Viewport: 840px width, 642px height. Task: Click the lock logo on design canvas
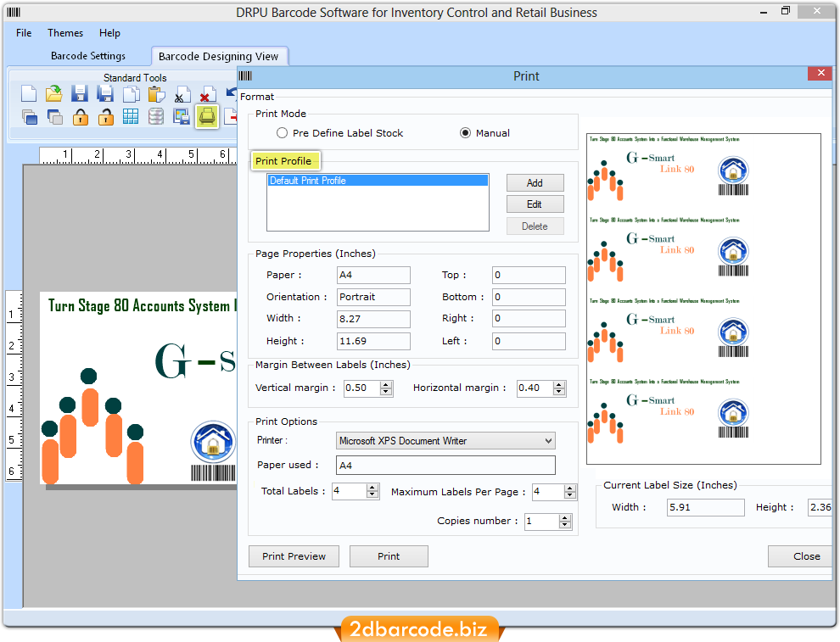tap(213, 443)
